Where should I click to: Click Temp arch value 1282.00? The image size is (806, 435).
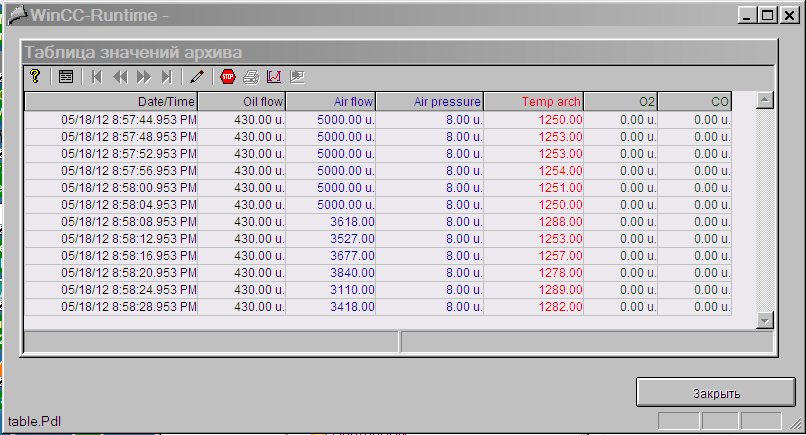560,306
